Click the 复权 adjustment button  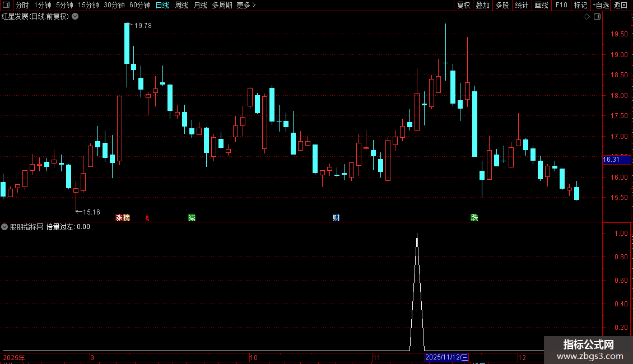coord(463,5)
